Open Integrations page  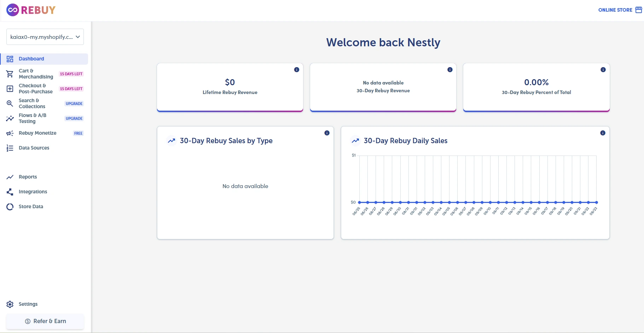pyautogui.click(x=44, y=192)
